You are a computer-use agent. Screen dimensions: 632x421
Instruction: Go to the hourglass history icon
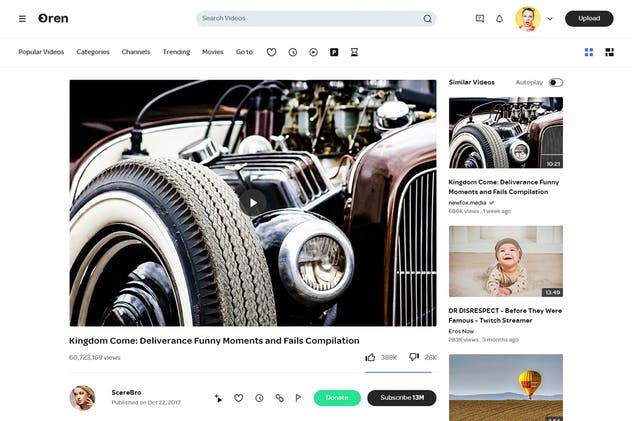pos(354,52)
